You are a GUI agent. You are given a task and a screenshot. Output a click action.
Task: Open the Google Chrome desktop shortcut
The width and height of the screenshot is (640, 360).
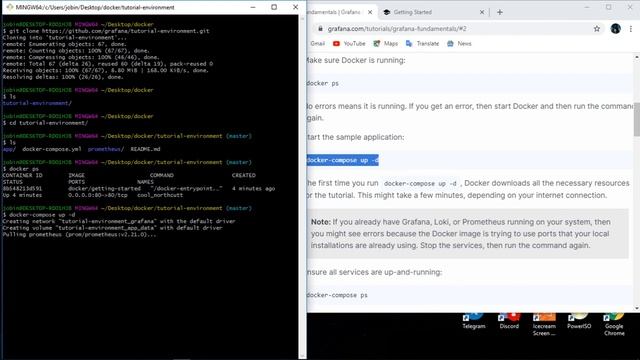click(614, 325)
